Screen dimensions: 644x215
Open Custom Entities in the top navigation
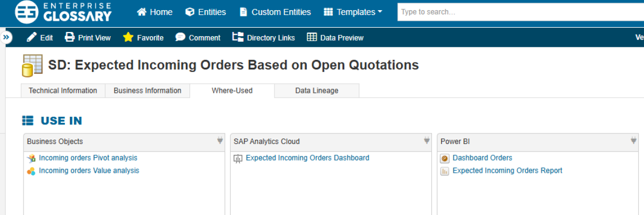(x=275, y=12)
